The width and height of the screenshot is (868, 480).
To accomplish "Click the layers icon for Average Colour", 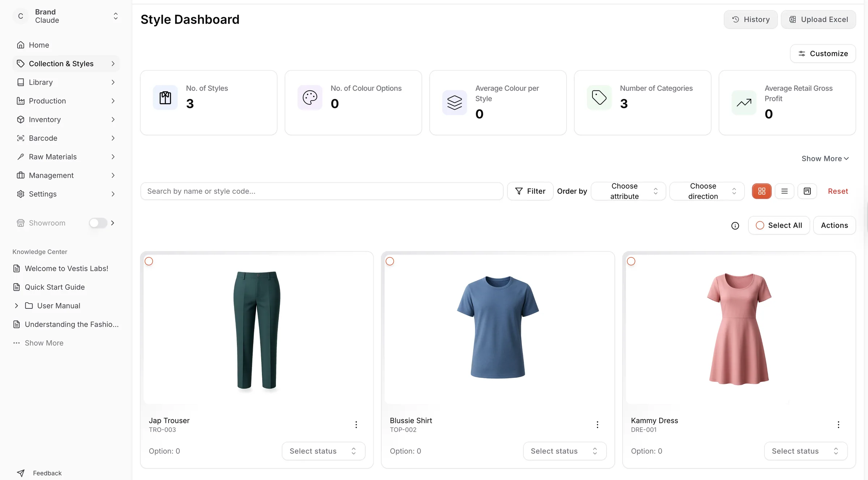I will [455, 102].
